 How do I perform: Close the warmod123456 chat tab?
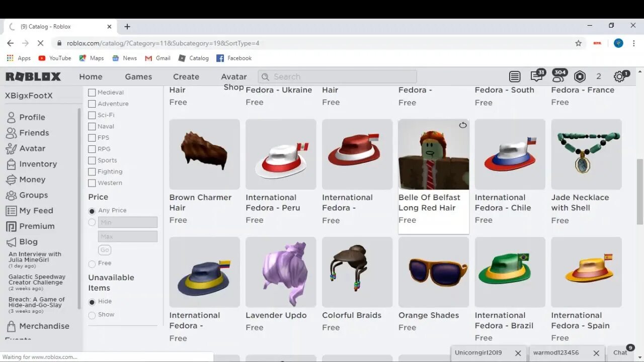pyautogui.click(x=596, y=353)
